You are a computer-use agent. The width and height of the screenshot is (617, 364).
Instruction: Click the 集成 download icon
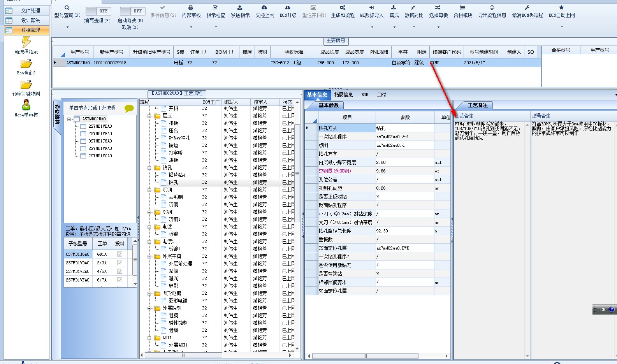[x=394, y=8]
